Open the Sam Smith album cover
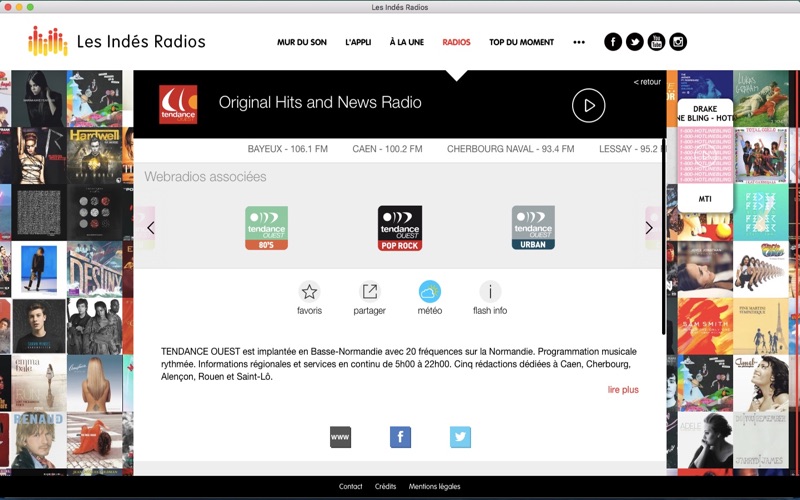The image size is (800, 500). [705, 327]
